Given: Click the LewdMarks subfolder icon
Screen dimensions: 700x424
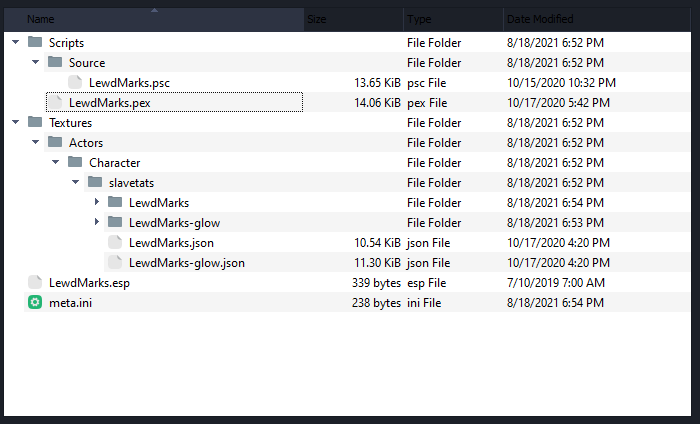Looking at the screenshot, I should (115, 202).
